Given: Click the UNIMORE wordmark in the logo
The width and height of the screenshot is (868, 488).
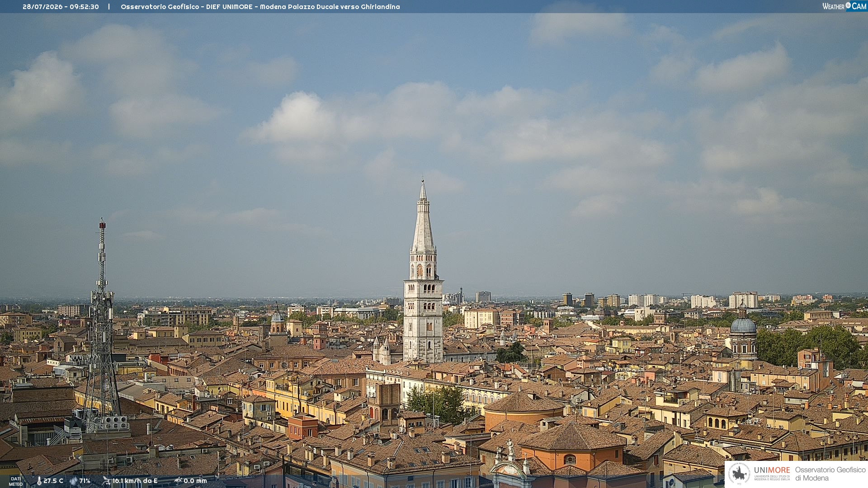Looking at the screenshot, I should pyautogui.click(x=772, y=470).
